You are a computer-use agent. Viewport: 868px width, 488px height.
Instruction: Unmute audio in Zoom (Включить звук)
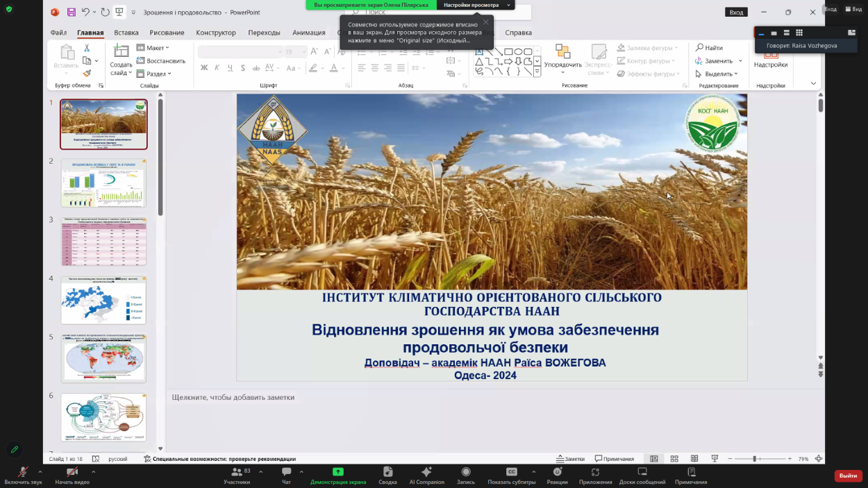tap(23, 476)
